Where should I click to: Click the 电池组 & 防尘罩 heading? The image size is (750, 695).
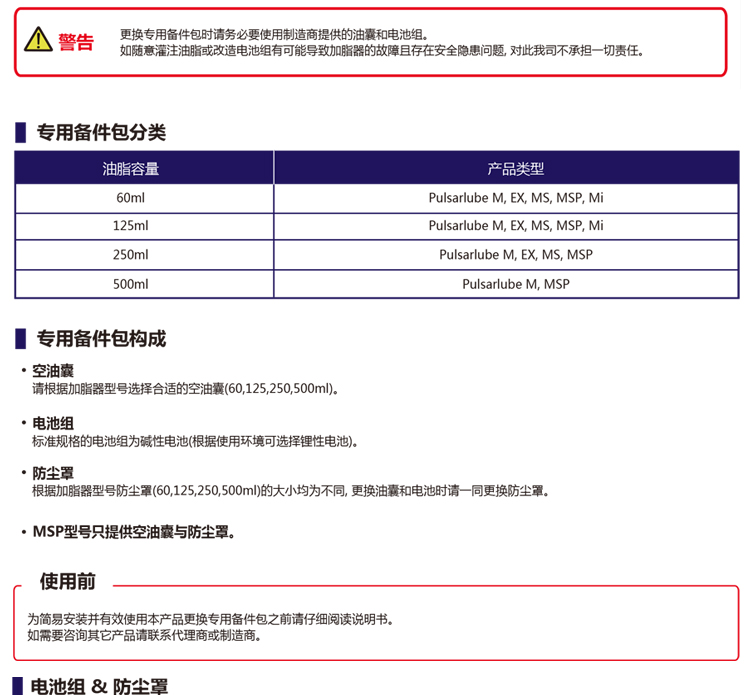point(99,686)
